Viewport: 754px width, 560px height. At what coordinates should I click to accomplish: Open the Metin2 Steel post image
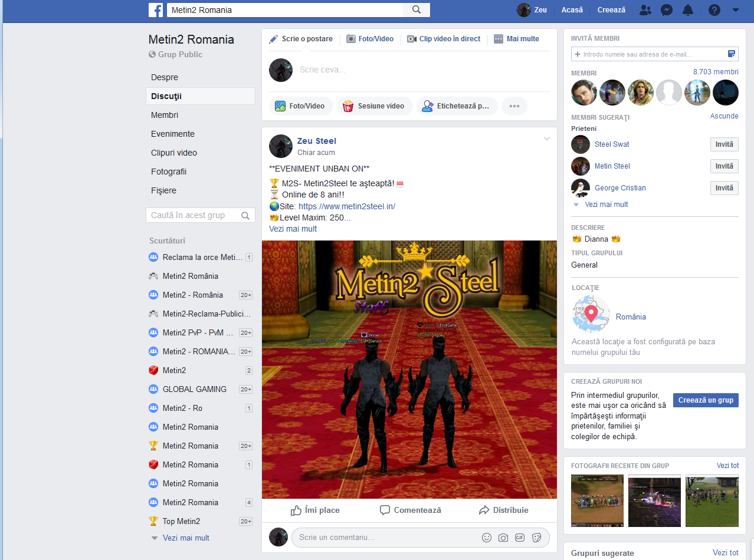tap(409, 370)
